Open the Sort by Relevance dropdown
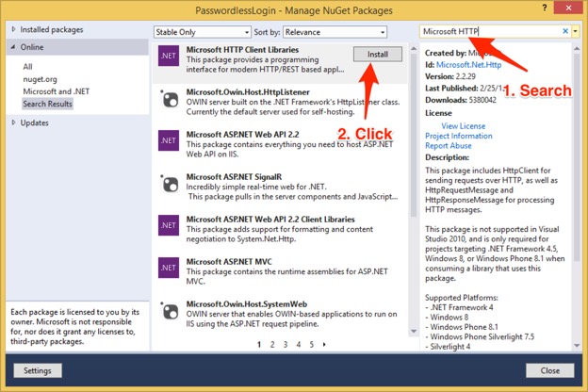588x392 pixels. click(335, 32)
